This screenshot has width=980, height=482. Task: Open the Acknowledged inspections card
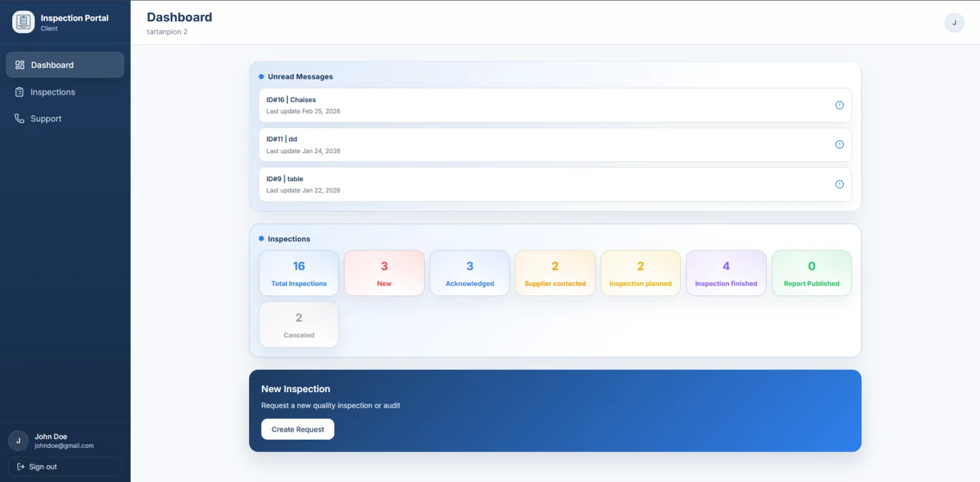[470, 272]
